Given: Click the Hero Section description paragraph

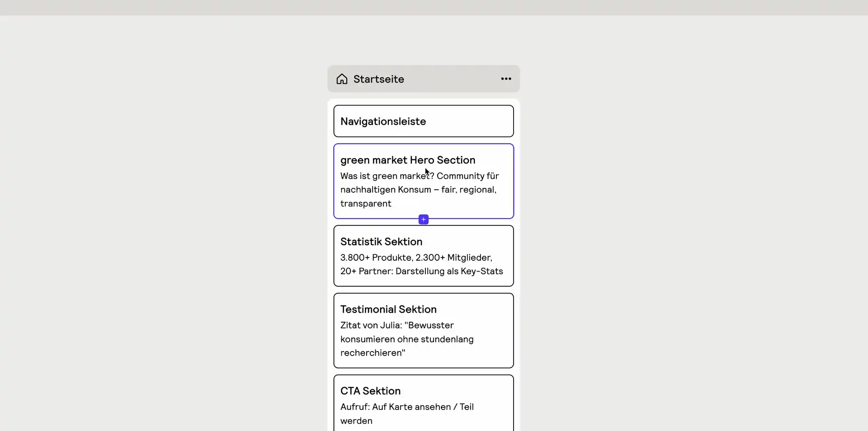Looking at the screenshot, I should tap(419, 189).
